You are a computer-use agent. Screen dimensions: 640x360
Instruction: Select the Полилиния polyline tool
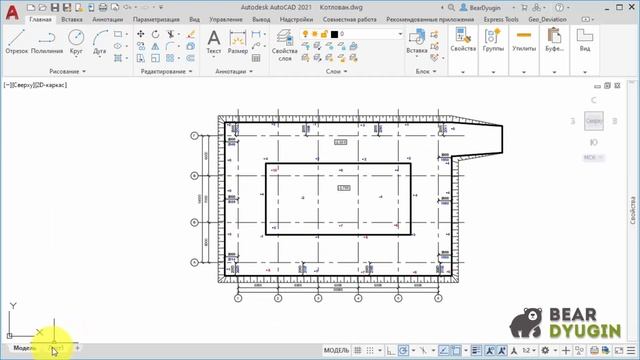point(47,42)
